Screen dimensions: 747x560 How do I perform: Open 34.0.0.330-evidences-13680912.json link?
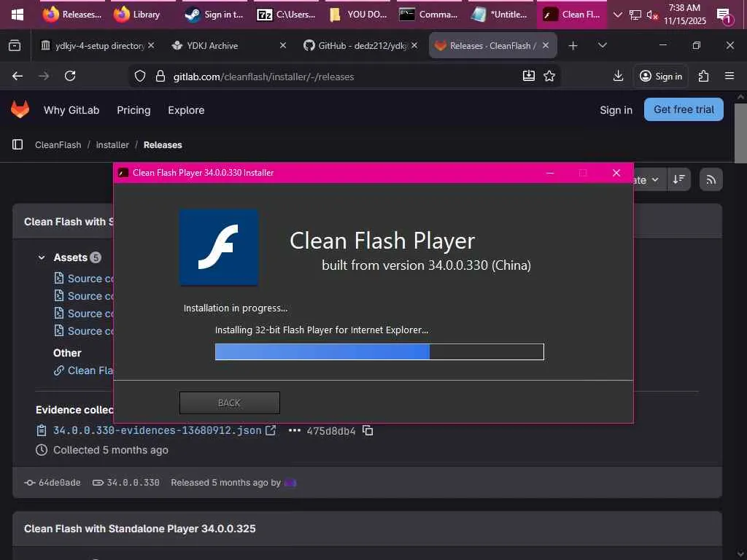point(157,430)
